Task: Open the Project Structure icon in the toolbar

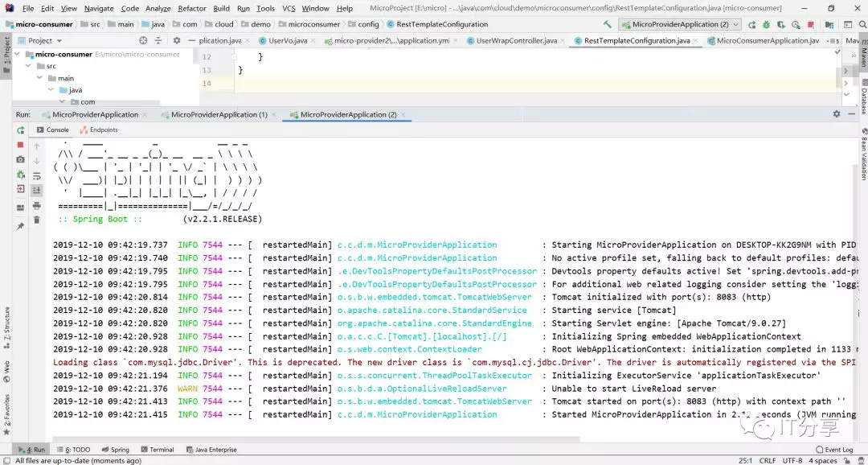Action: tap(829, 24)
